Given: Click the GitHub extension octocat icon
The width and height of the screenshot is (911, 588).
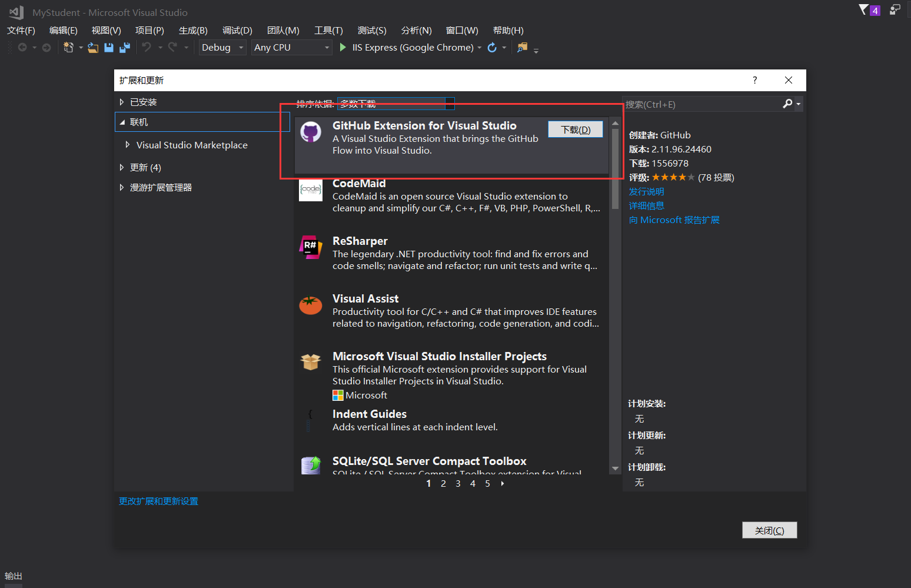Looking at the screenshot, I should (x=311, y=132).
